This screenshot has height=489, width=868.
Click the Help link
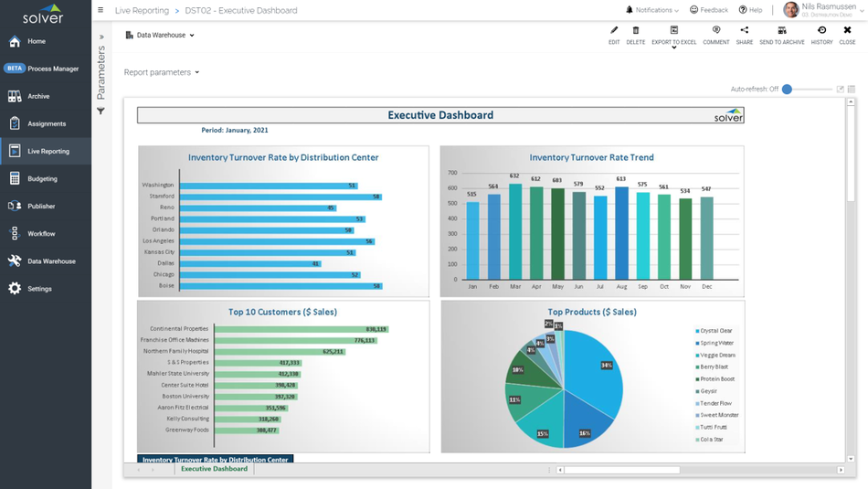[x=751, y=10]
